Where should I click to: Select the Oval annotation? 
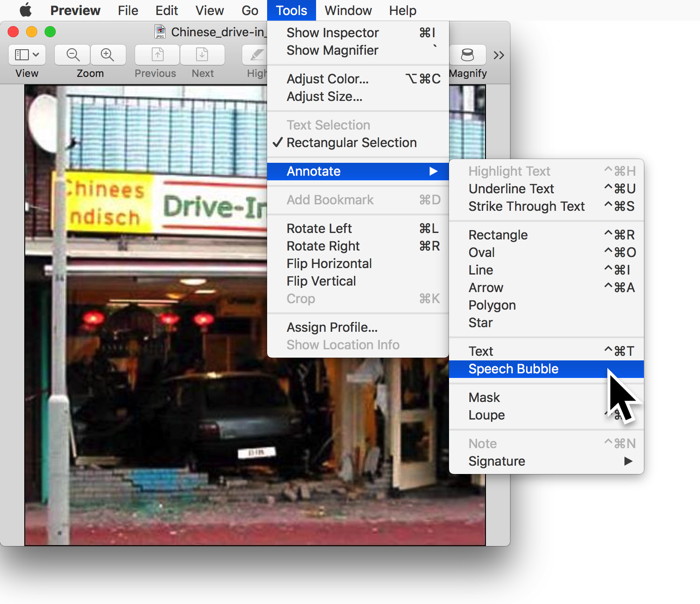point(546,253)
